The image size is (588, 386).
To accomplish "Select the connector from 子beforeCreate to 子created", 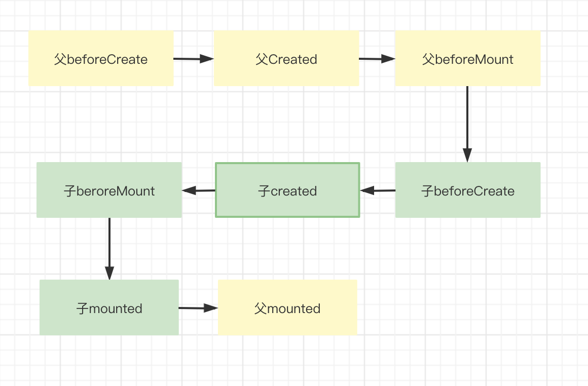I will click(x=378, y=190).
